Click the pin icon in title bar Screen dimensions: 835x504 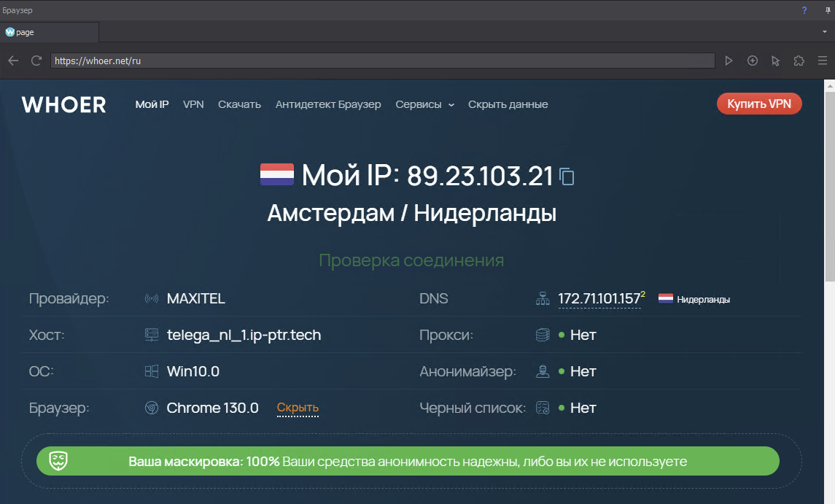[828, 10]
